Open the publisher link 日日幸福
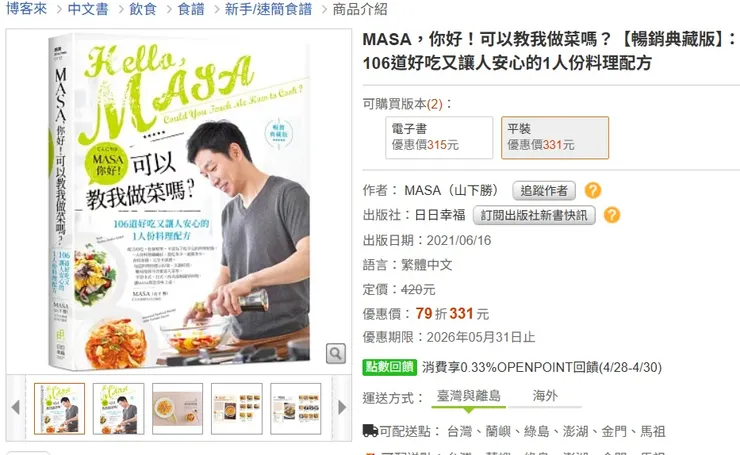Image resolution: width=740 pixels, height=455 pixels. [440, 215]
